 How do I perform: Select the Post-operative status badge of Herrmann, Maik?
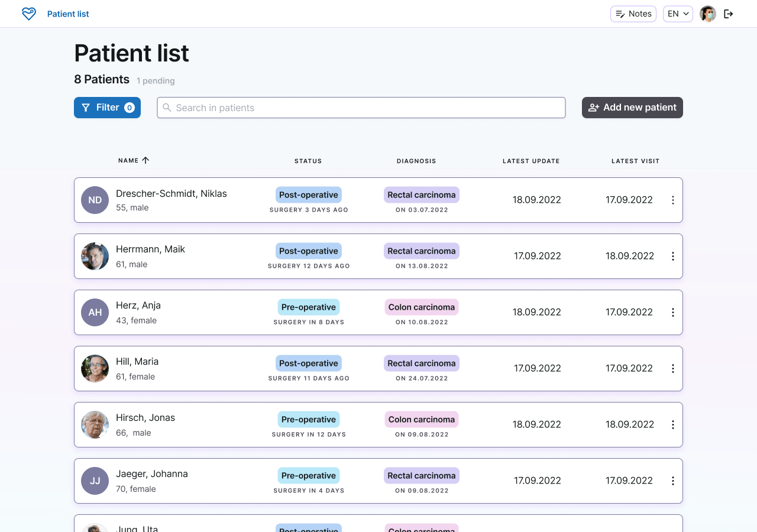tap(308, 251)
